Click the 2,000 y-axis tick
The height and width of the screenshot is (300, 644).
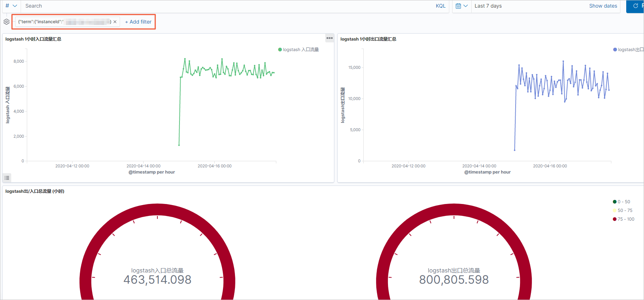pos(19,136)
